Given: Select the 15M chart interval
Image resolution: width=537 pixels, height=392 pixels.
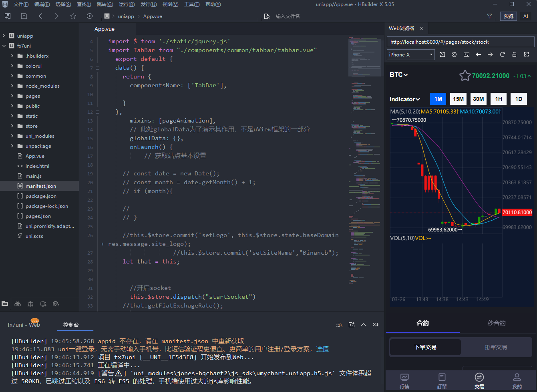Looking at the screenshot, I should [x=458, y=99].
